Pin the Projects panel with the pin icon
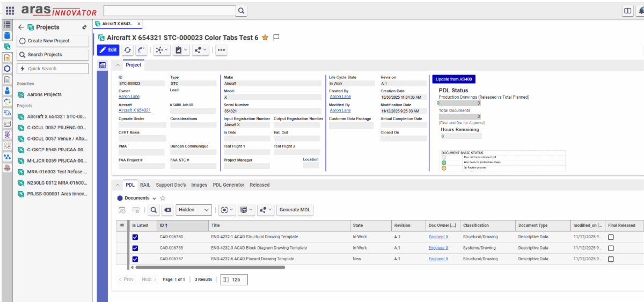The image size is (644, 302). pyautogui.click(x=84, y=27)
